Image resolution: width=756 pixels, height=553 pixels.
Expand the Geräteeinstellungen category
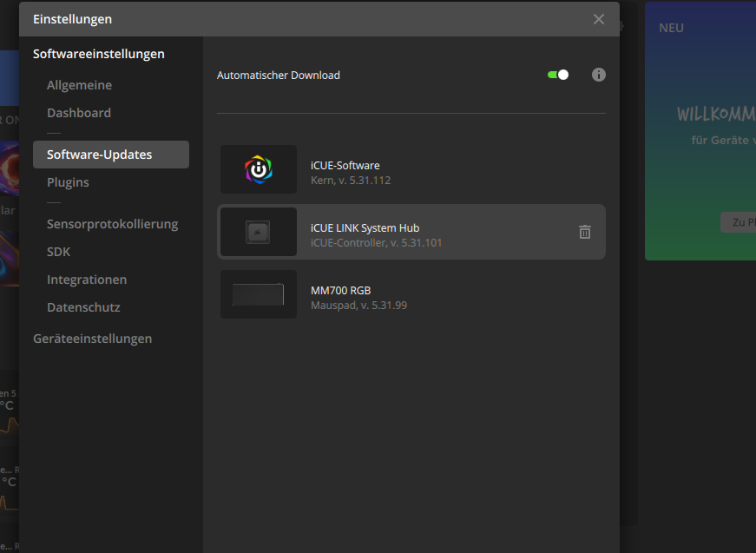point(93,339)
